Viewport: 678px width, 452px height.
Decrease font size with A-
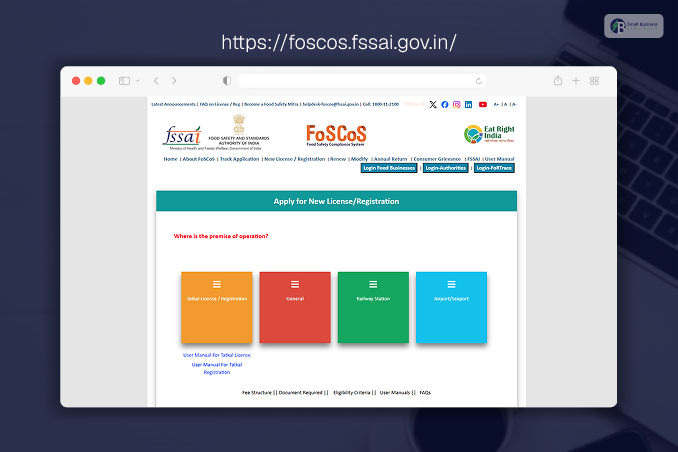pos(514,104)
